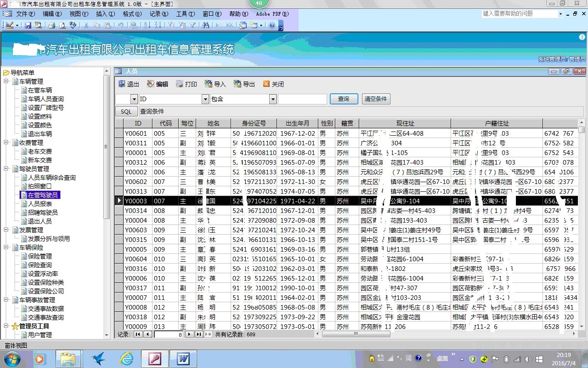588x368 pixels.
Task: Click the 编辑 edit toolbar button
Action: [158, 84]
